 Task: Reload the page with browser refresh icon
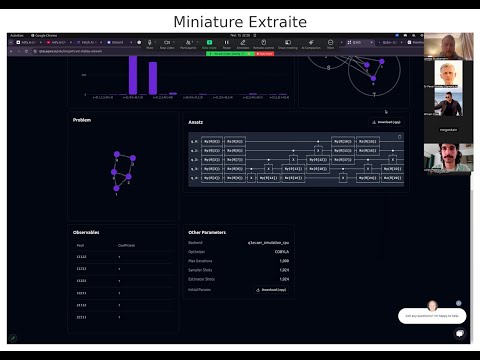26,51
